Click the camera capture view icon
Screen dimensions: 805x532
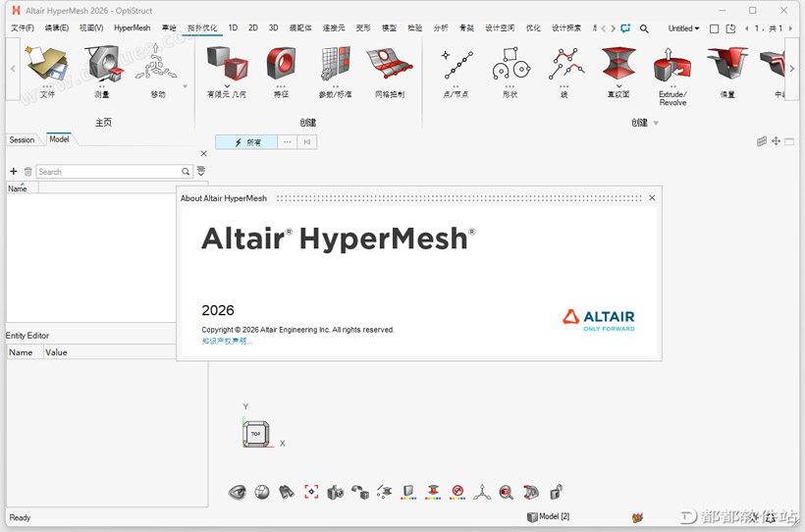point(335,493)
